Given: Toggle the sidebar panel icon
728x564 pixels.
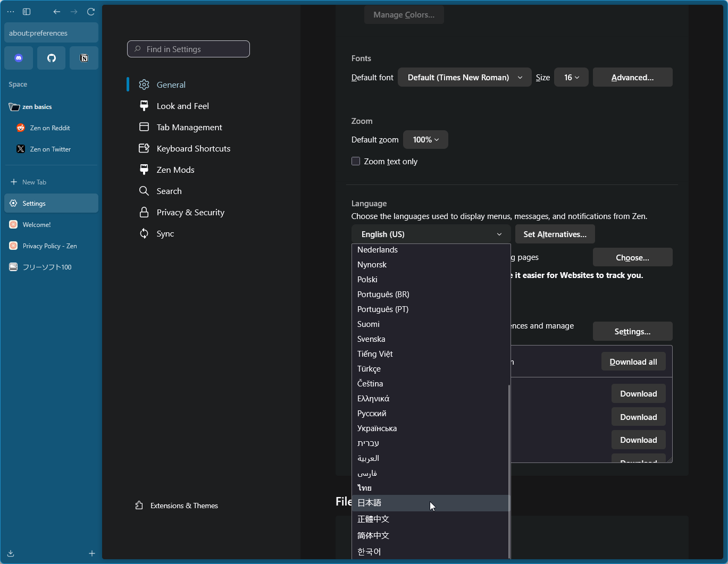Looking at the screenshot, I should (x=27, y=12).
